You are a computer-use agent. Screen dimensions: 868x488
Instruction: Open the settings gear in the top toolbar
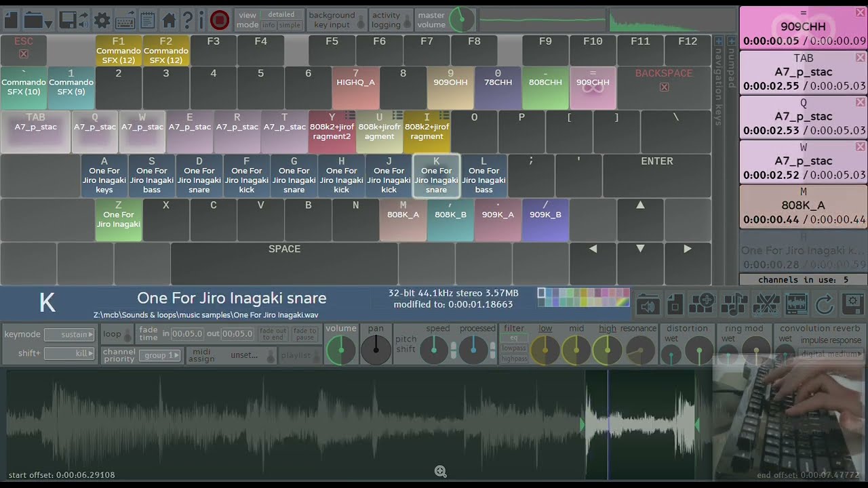pos(102,20)
